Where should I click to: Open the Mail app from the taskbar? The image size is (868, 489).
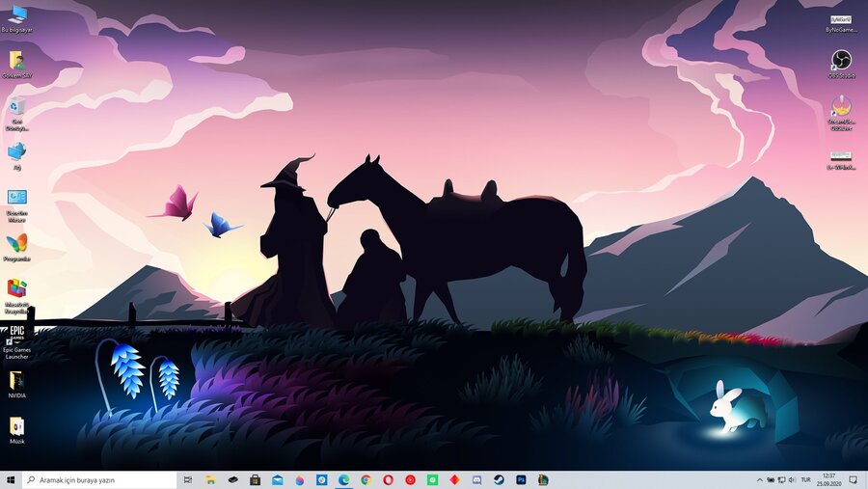tap(277, 479)
